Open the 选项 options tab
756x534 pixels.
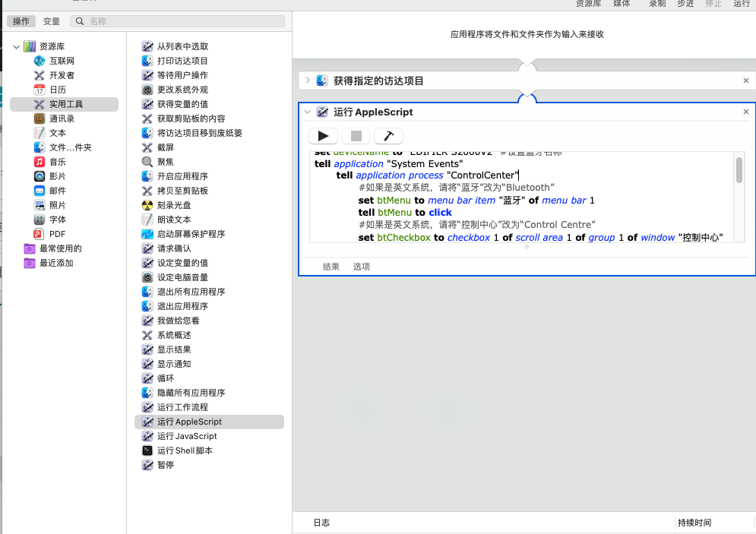click(362, 267)
